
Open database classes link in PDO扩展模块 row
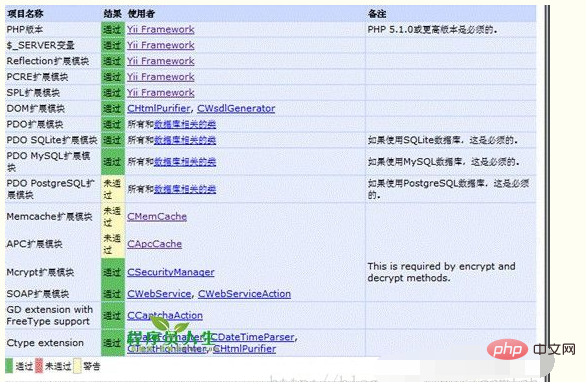pos(185,124)
